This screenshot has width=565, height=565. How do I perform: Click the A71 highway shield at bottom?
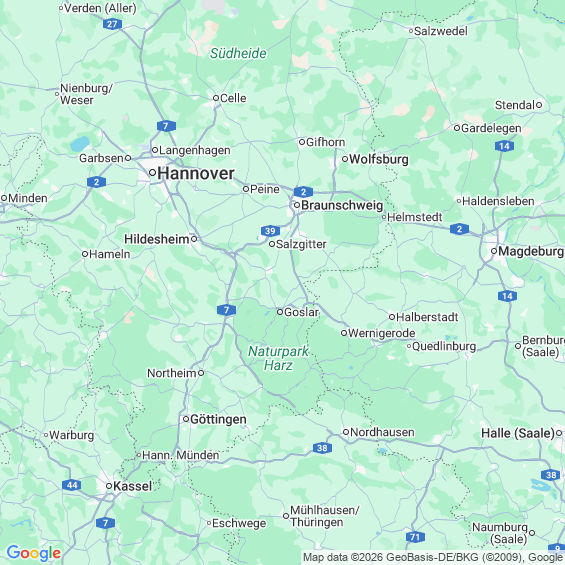pyautogui.click(x=415, y=537)
